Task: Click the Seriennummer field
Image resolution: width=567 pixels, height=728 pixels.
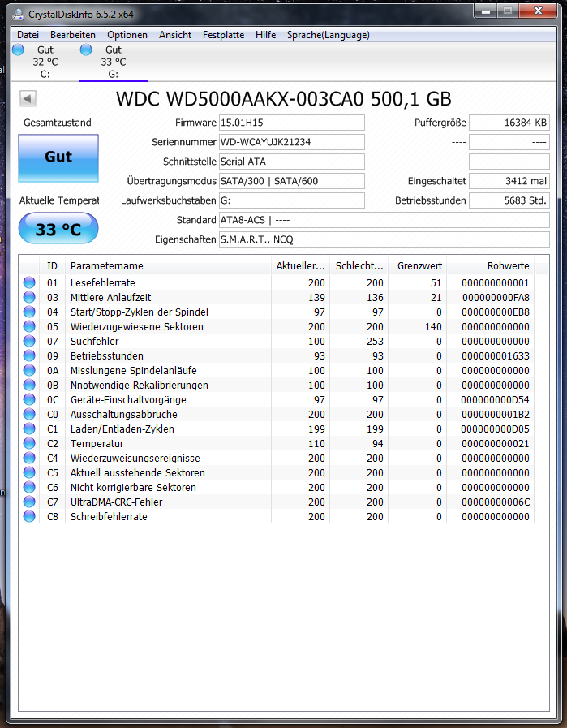Action: click(291, 142)
